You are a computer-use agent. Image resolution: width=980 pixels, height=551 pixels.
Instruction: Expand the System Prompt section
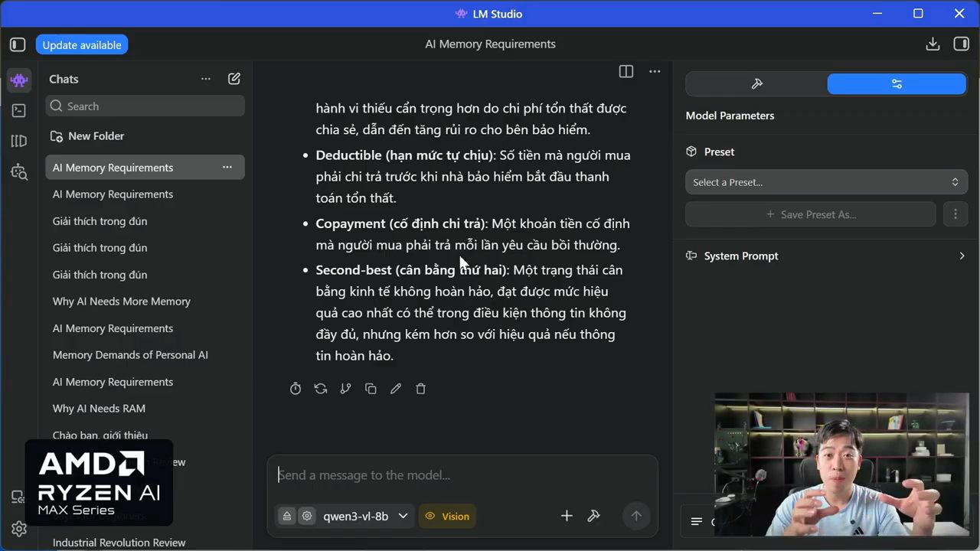pyautogui.click(x=826, y=256)
